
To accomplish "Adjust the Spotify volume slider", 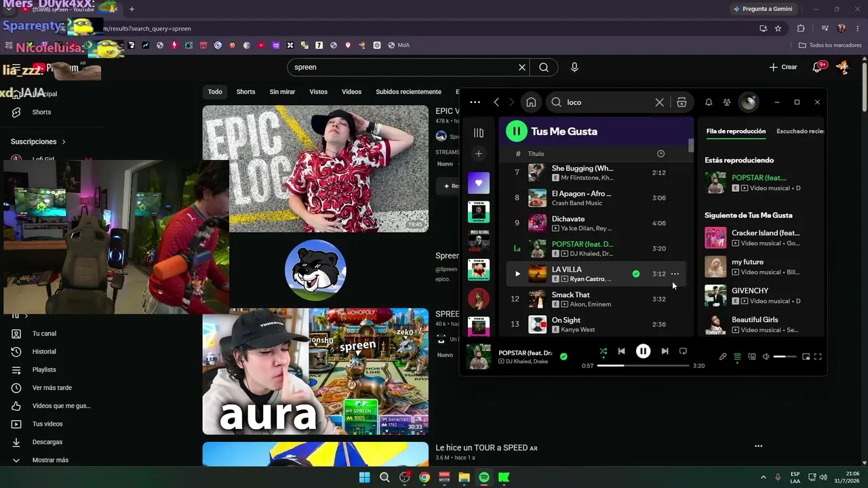I will 785,357.
